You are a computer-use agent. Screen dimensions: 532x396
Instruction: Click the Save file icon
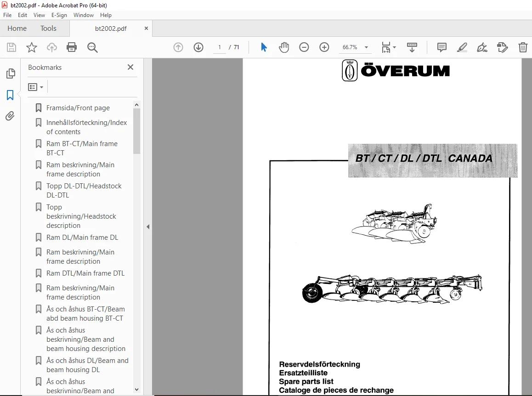coord(11,47)
